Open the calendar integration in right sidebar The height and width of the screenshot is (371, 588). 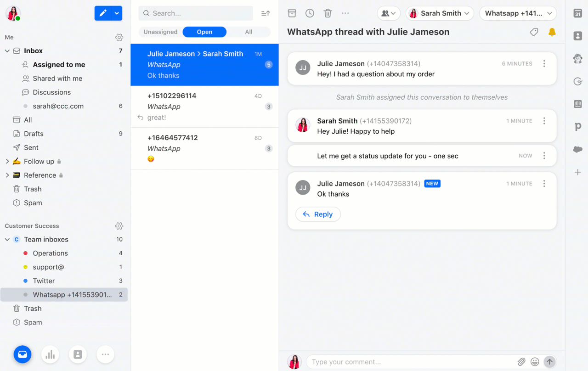[578, 13]
